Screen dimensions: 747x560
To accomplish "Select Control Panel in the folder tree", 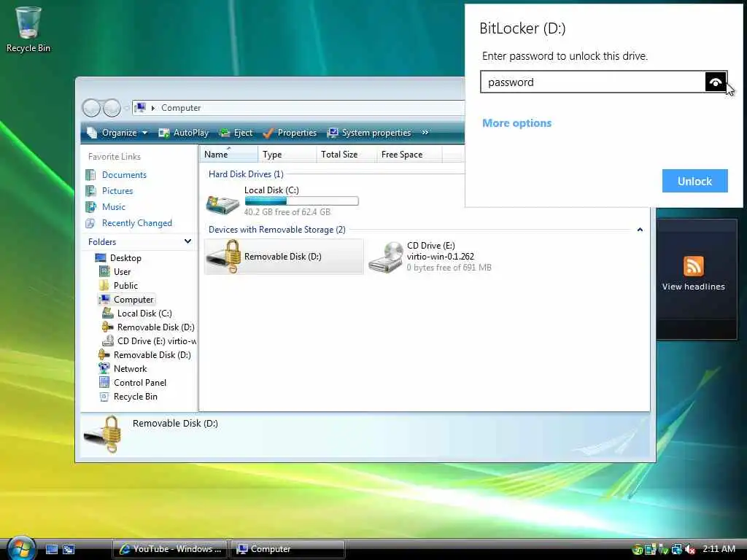I will click(x=139, y=382).
